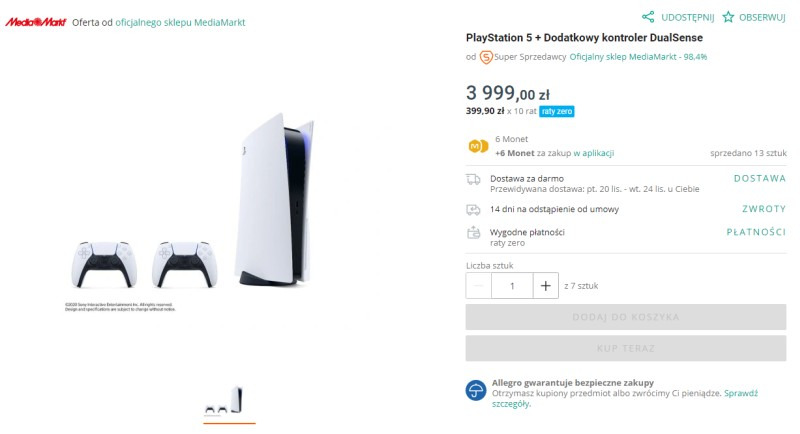Screen dimensions: 800x434
Task: Increase quantity with plus button
Action: tap(545, 285)
